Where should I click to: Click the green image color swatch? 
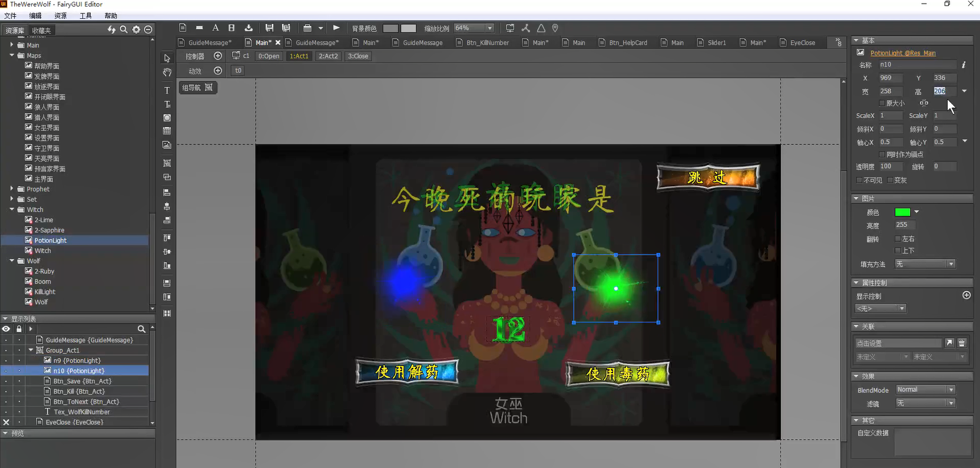click(x=902, y=212)
